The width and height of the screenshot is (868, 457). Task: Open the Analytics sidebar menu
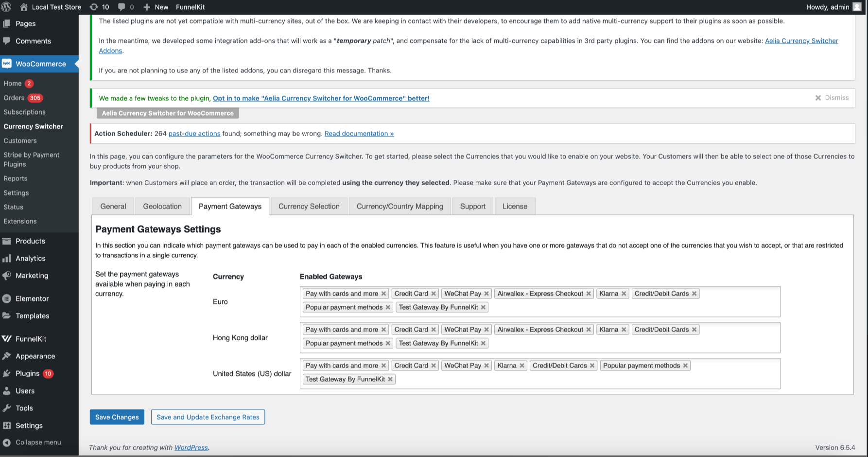(x=30, y=258)
